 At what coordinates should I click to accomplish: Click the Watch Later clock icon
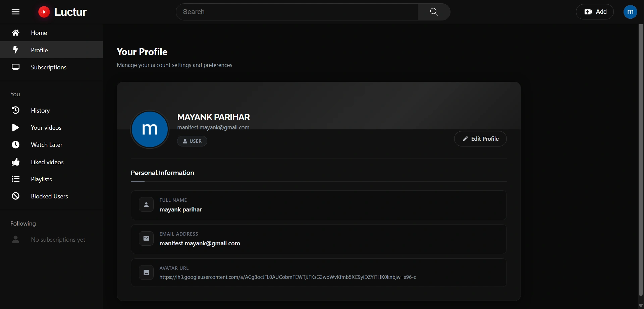click(x=15, y=145)
